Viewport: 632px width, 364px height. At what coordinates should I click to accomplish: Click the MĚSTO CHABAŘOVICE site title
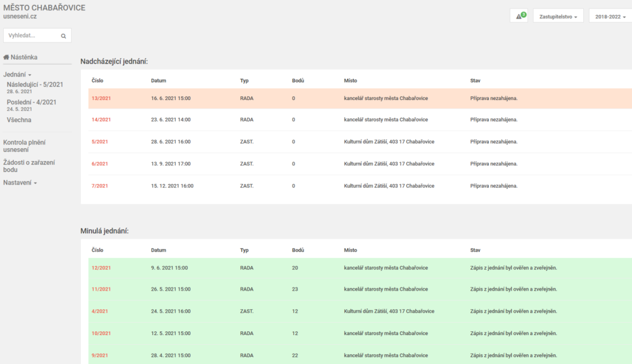[x=44, y=8]
